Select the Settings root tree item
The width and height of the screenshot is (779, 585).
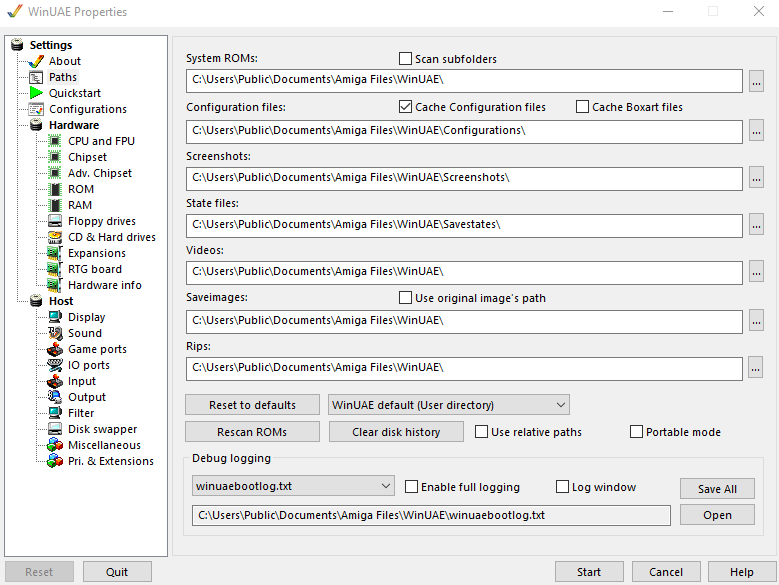(51, 45)
